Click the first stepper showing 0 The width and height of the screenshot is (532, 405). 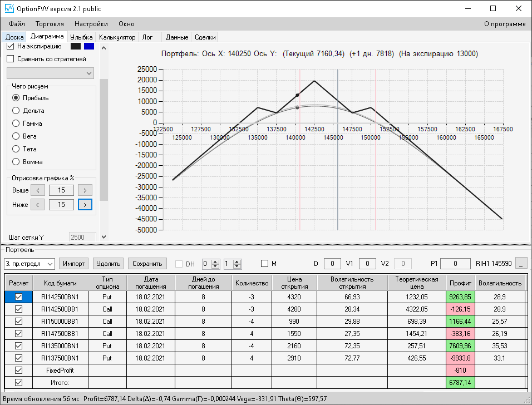click(211, 264)
